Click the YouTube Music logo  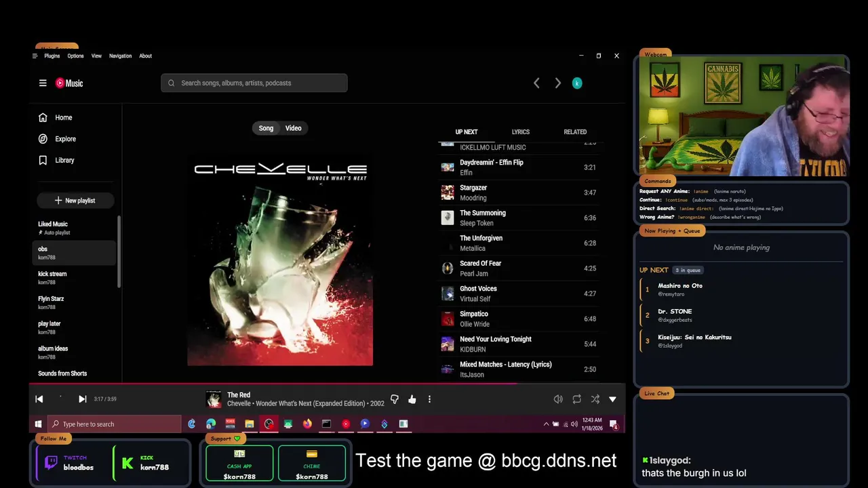tap(69, 83)
